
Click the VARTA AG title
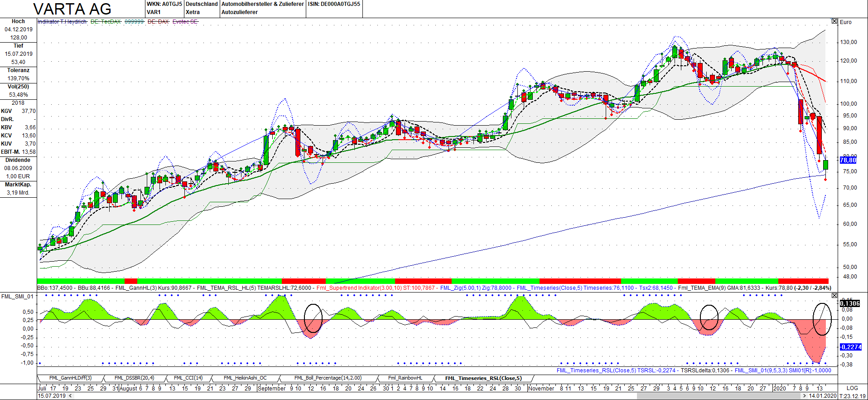pyautogui.click(x=72, y=9)
